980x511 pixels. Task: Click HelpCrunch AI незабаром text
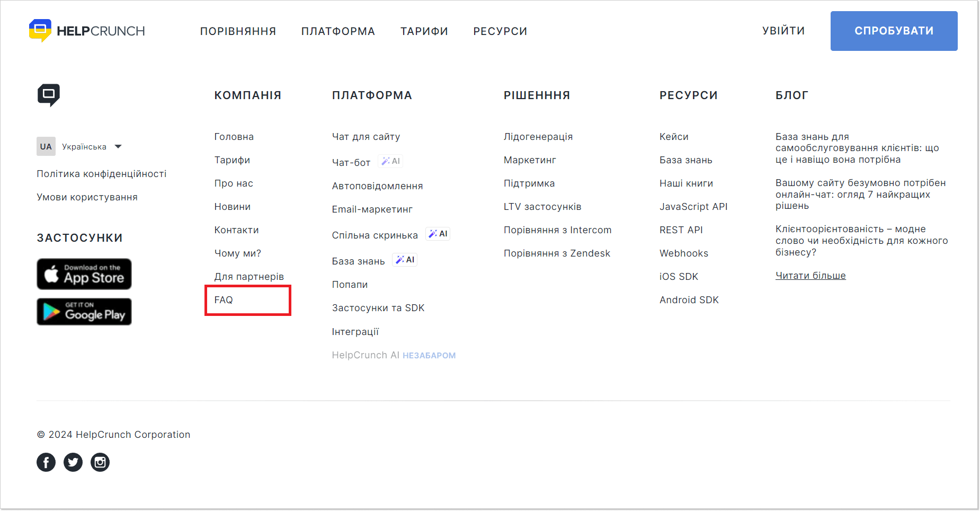(394, 355)
